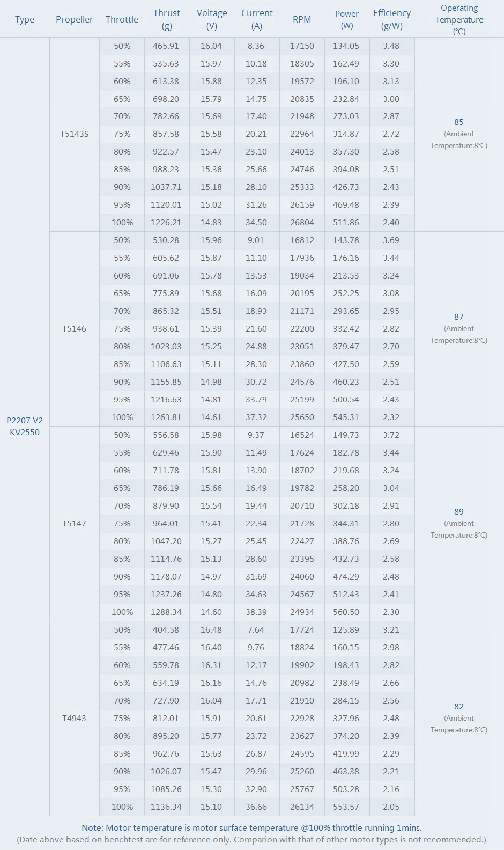Select the Power (W) column header
The width and height of the screenshot is (504, 850).
(347, 19)
